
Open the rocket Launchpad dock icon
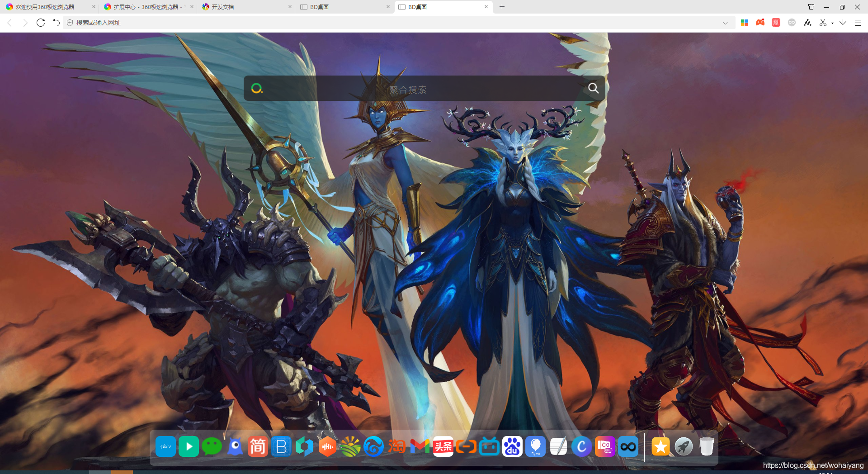click(x=684, y=446)
